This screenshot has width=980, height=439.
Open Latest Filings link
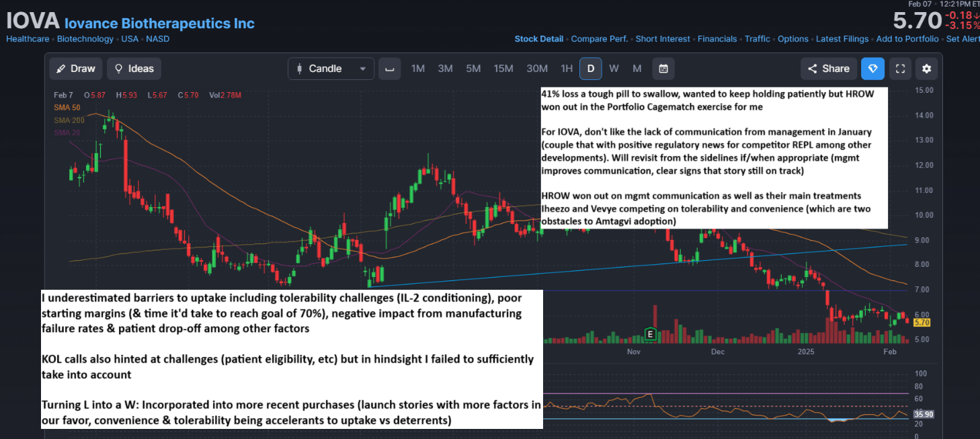click(842, 39)
